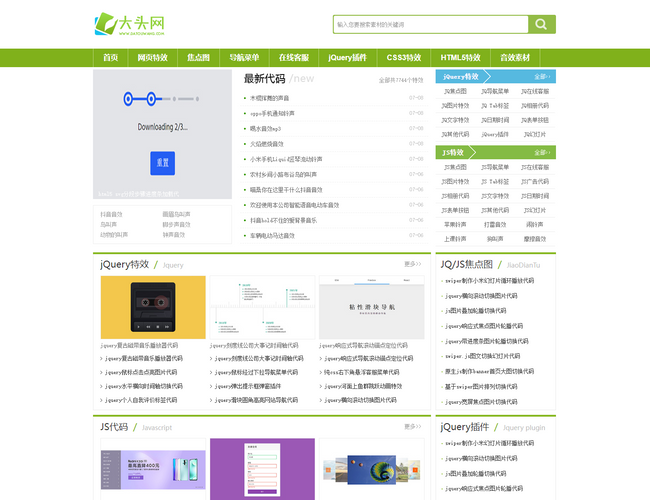Click the third grey progress step dot
The width and height of the screenshot is (650, 500).
175,99
